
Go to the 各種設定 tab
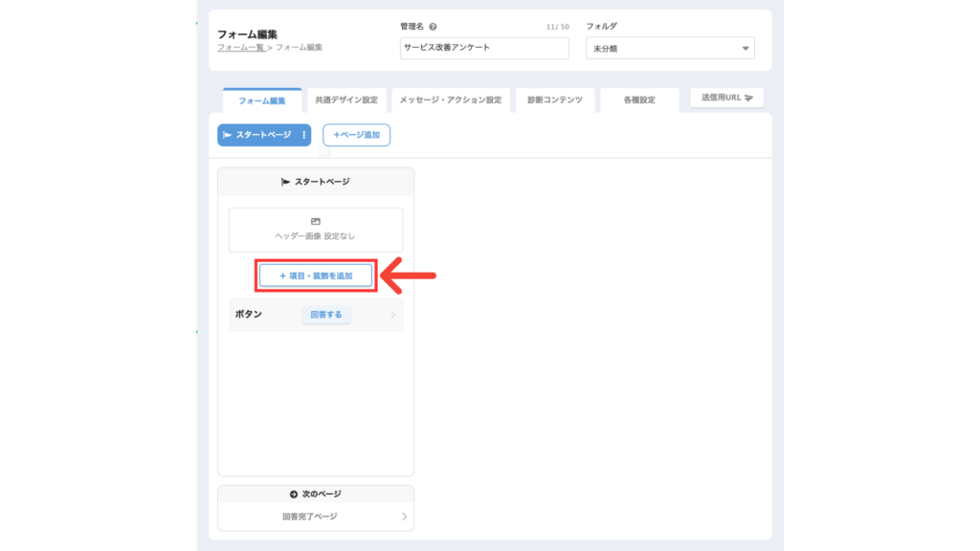[638, 100]
